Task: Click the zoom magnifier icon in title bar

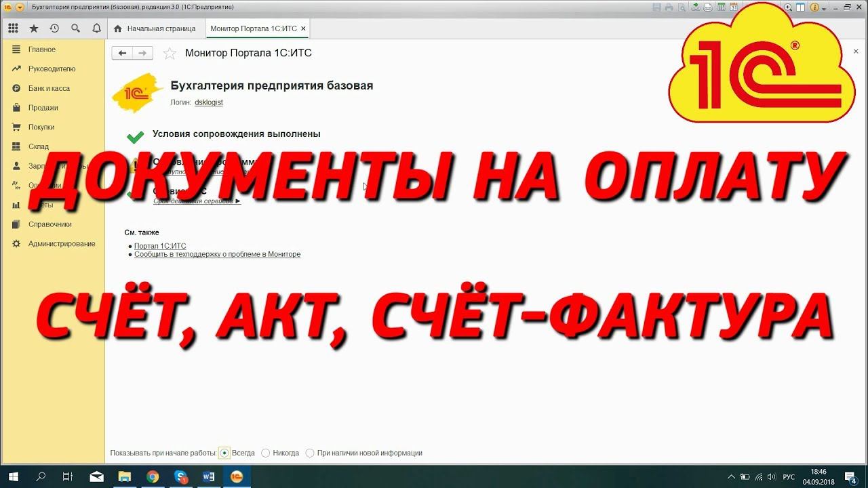Action: coord(788,7)
